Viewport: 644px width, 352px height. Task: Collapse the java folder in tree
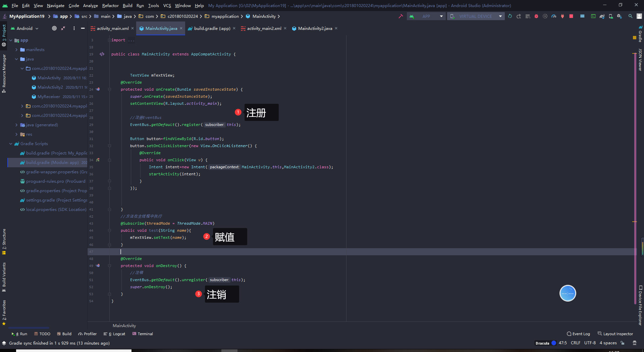pos(16,59)
